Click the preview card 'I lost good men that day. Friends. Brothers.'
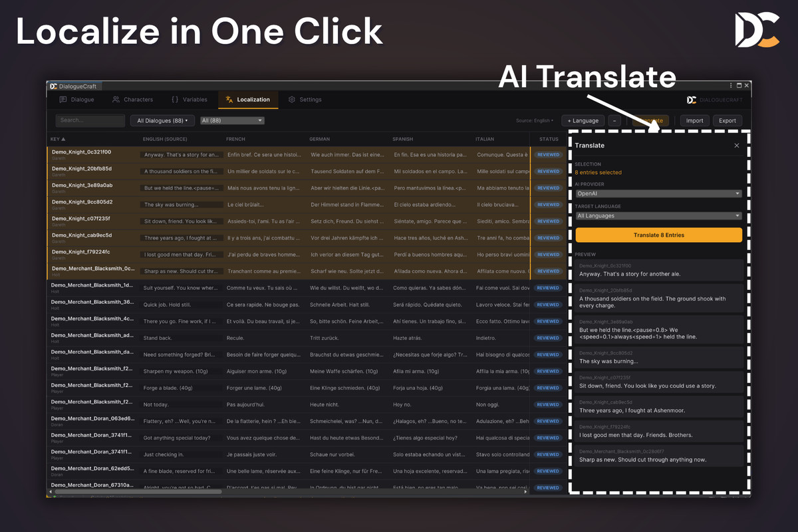Screen dimensions: 798x532 click(x=658, y=431)
